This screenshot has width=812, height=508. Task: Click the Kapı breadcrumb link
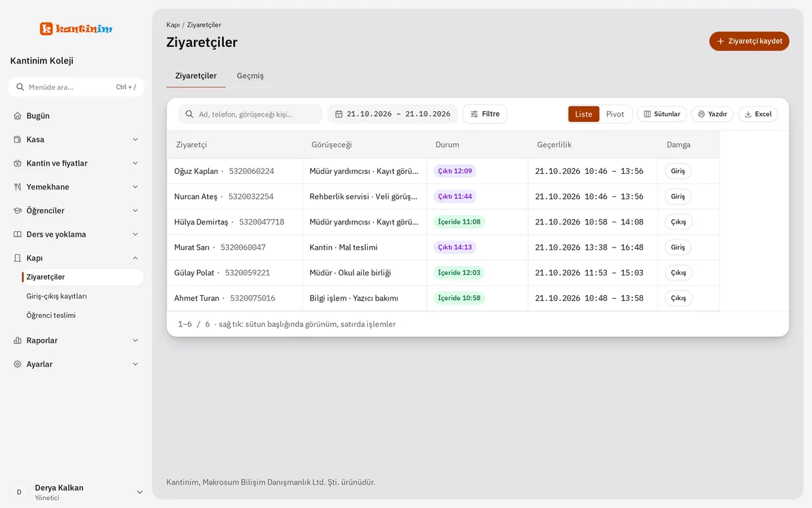(x=173, y=25)
